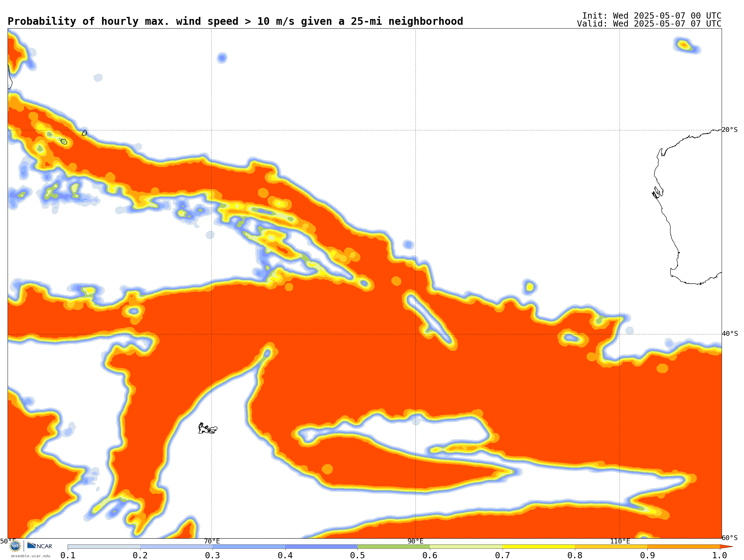Select the Valid: Wed 2025-05-07 07 UTC text
Image resolution: width=744 pixels, height=560 pixels.
pyautogui.click(x=649, y=24)
